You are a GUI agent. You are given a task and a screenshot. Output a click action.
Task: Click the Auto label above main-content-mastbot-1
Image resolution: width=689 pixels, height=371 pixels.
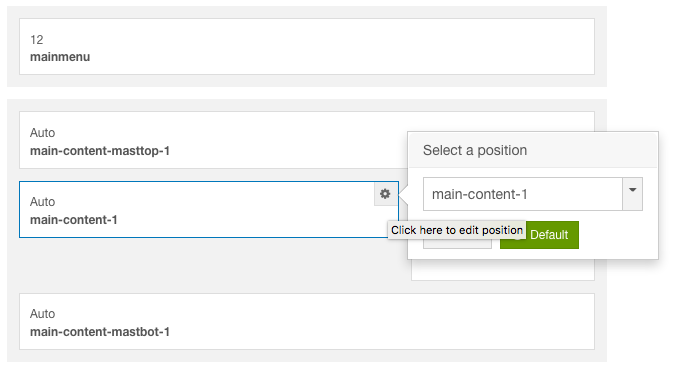42,314
